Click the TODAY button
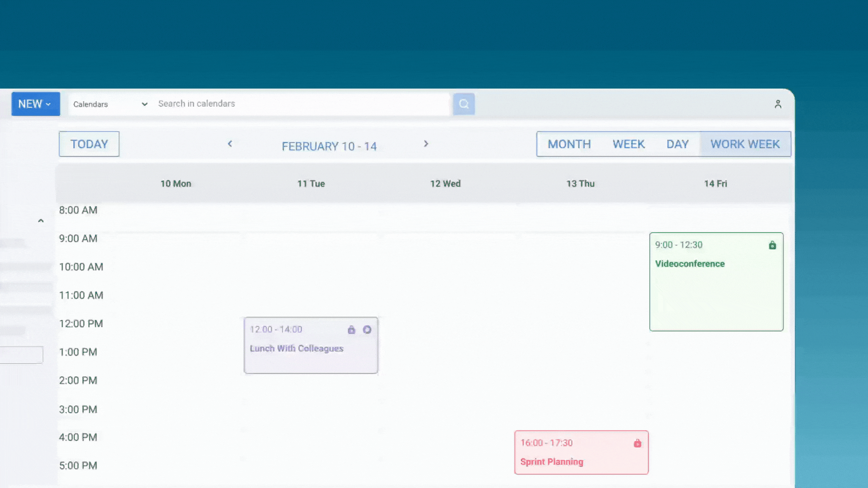Image resolution: width=868 pixels, height=488 pixels. 89,144
